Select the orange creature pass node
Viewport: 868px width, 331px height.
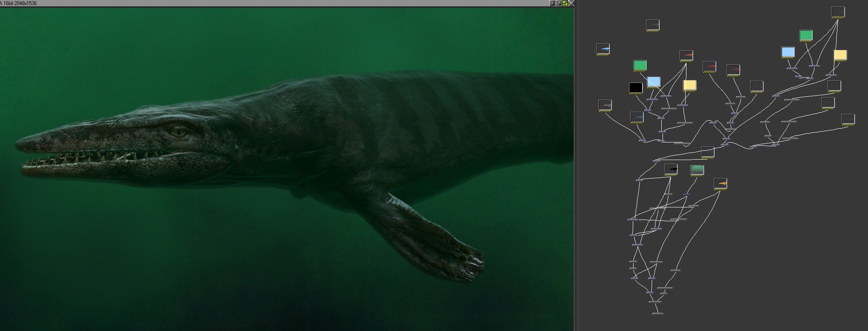pos(720,184)
